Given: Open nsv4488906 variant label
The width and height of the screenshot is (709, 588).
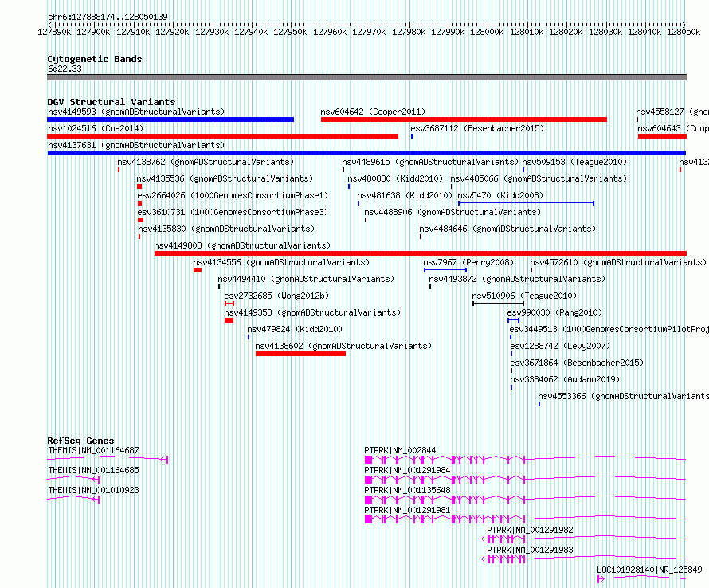Looking at the screenshot, I should [452, 212].
